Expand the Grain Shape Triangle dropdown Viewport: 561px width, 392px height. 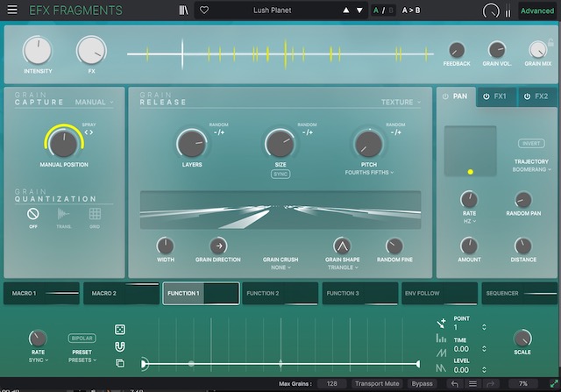[343, 267]
